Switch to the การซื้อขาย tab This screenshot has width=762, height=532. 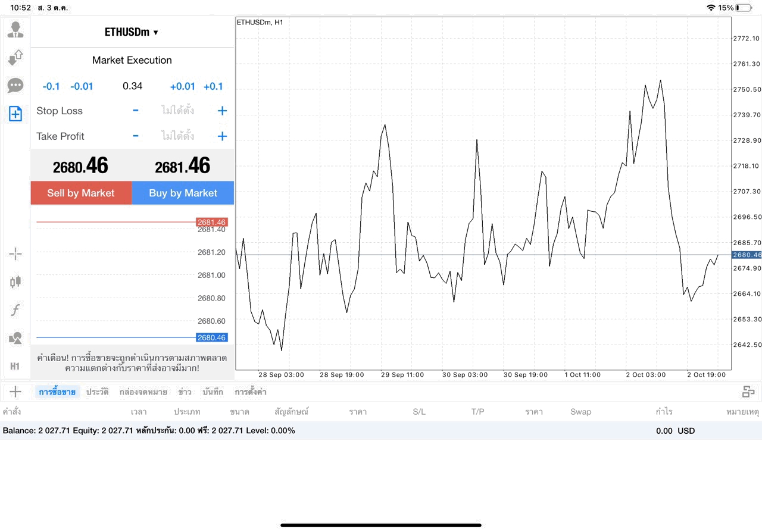pos(57,392)
